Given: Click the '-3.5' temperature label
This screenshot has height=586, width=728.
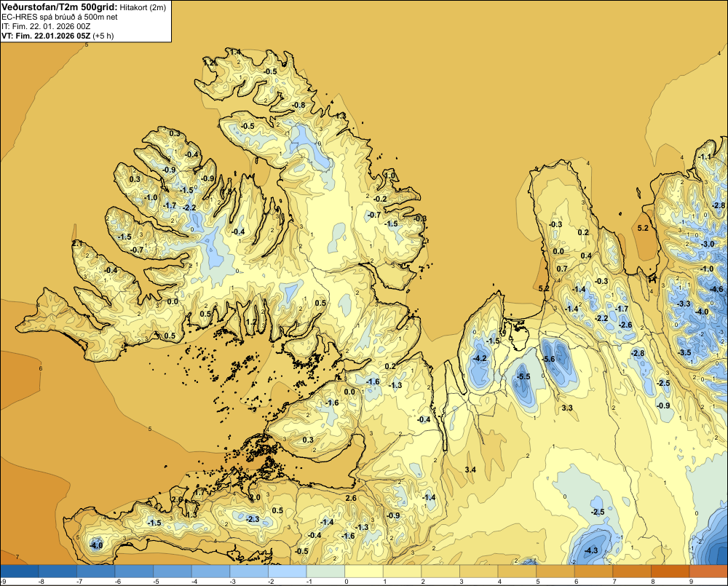Looking at the screenshot, I should tap(684, 352).
